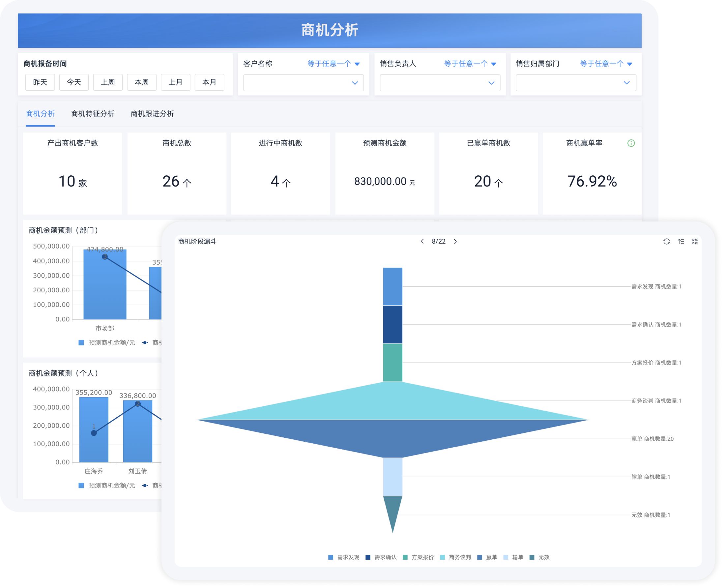Viewport: 723px width, 588px height.
Task: Toggle 预测商机金额/元 legend in department chart
Action: pyautogui.click(x=107, y=343)
